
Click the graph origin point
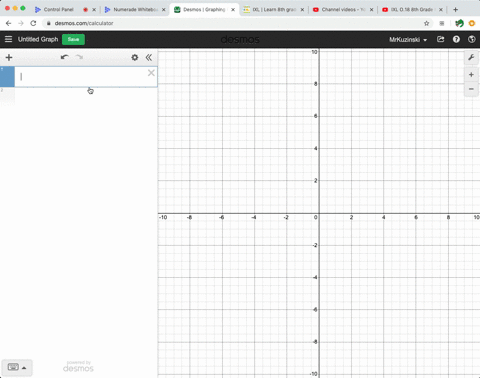[319, 213]
